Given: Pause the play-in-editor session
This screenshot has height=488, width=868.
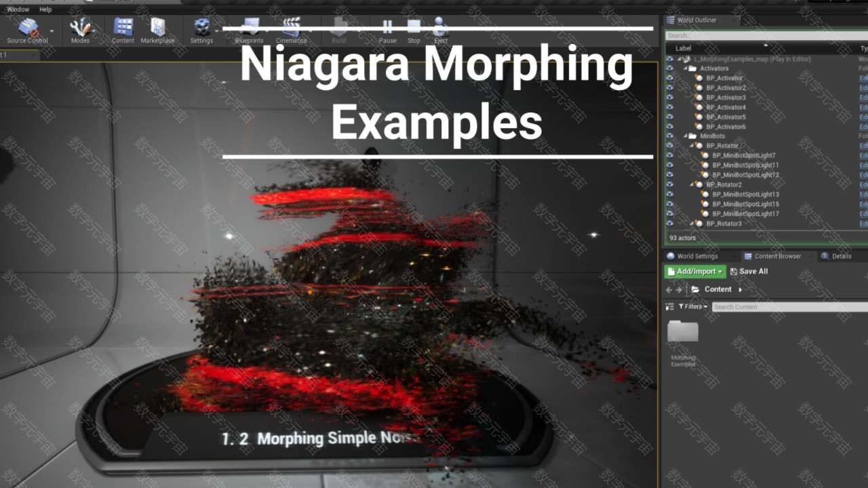Looking at the screenshot, I should pyautogui.click(x=387, y=27).
